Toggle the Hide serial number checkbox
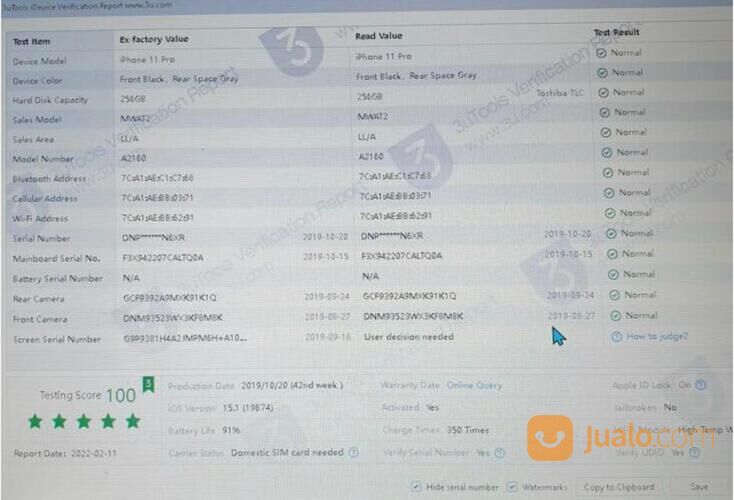The image size is (734, 500). pyautogui.click(x=415, y=487)
